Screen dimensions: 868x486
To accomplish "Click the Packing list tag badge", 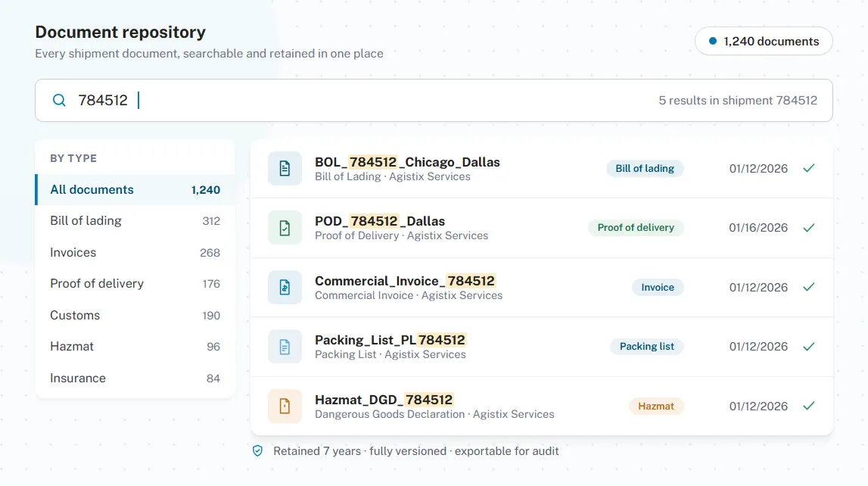I will point(647,347).
